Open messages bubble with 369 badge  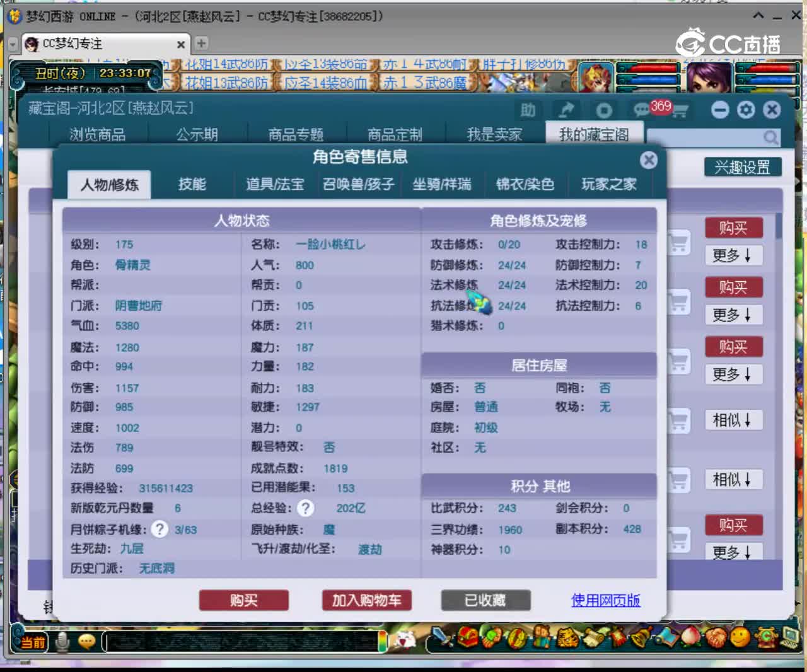tap(642, 110)
